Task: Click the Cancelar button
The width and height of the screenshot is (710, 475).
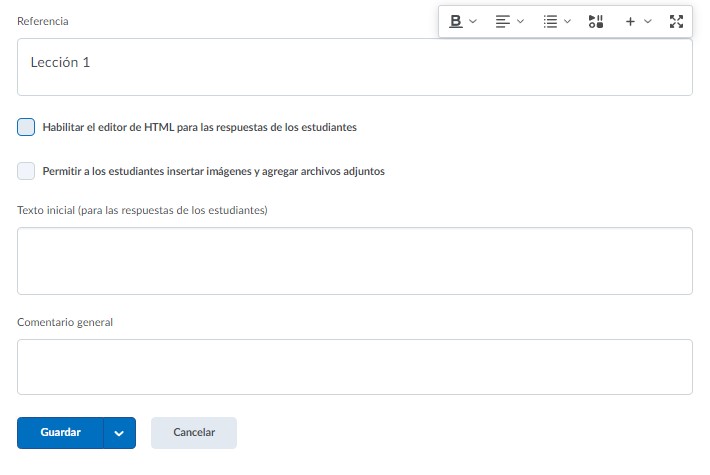Action: pos(194,433)
